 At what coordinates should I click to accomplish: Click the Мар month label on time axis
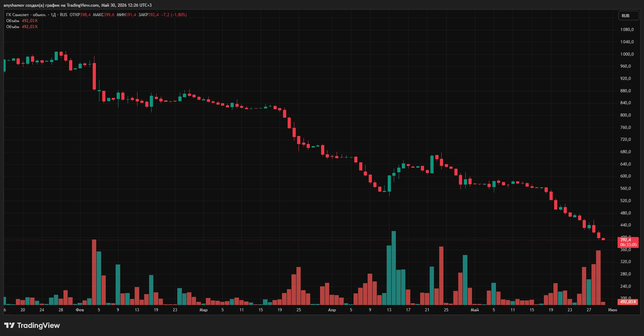tap(203, 310)
